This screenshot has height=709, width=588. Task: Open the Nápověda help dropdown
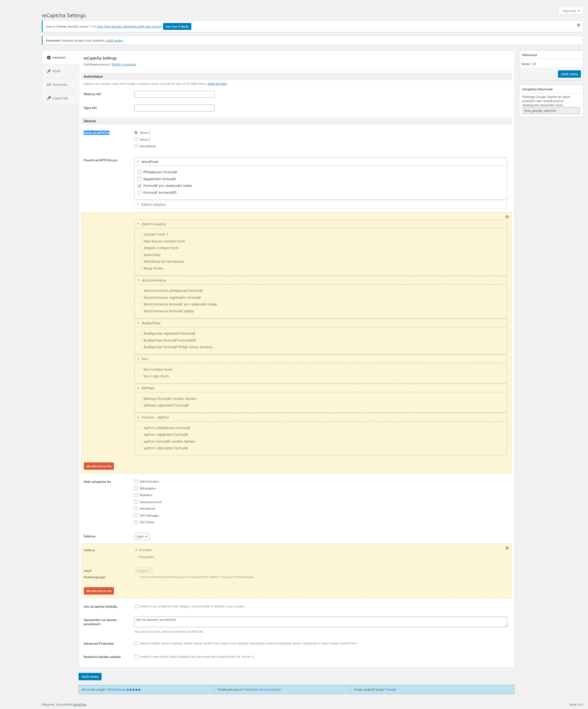click(571, 11)
